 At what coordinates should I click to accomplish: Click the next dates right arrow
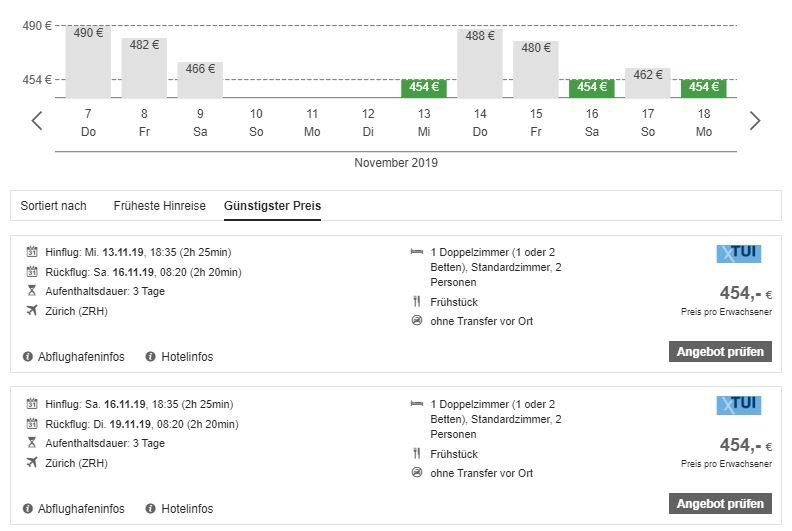coord(755,121)
